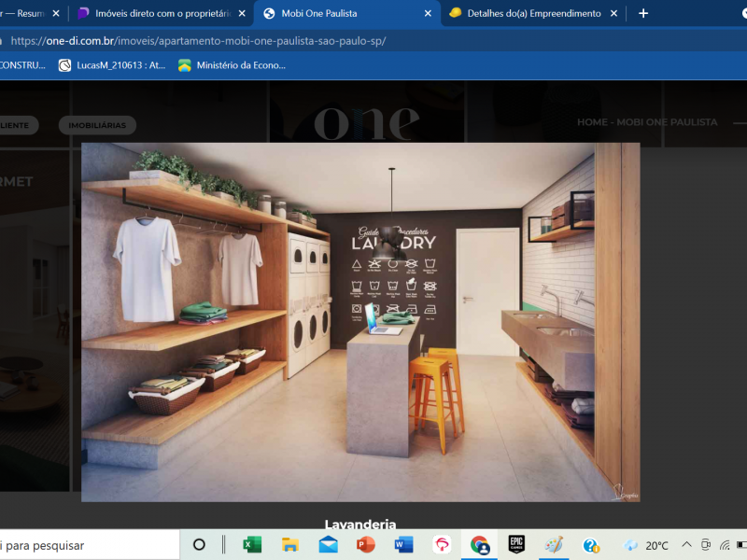This screenshot has height=560, width=747.
Task: Switch to Chrome in the taskbar
Action: coord(480,545)
